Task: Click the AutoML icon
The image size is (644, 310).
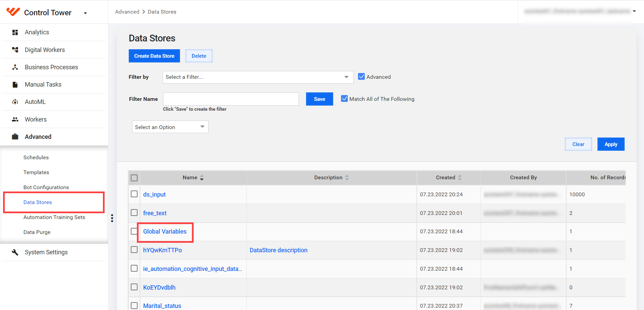Action: [15, 102]
